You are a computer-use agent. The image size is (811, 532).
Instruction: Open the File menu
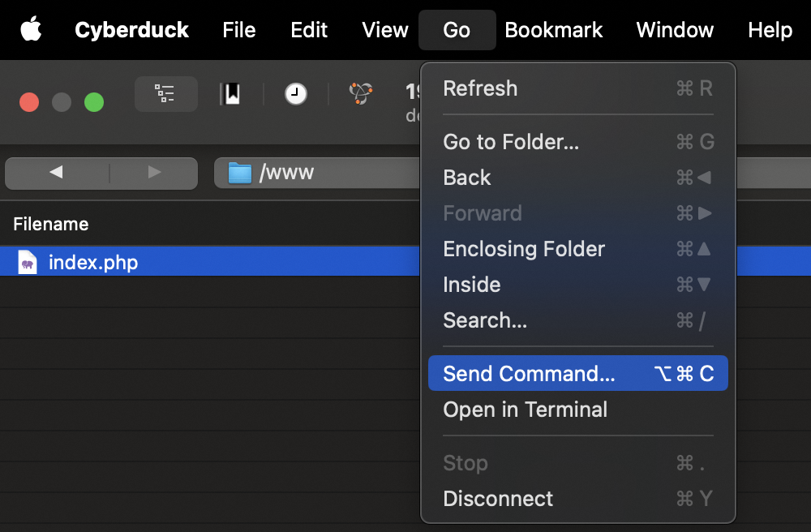coord(238,30)
